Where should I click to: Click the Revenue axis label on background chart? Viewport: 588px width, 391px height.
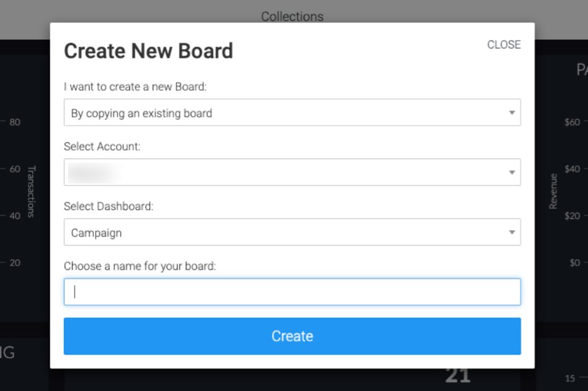553,191
